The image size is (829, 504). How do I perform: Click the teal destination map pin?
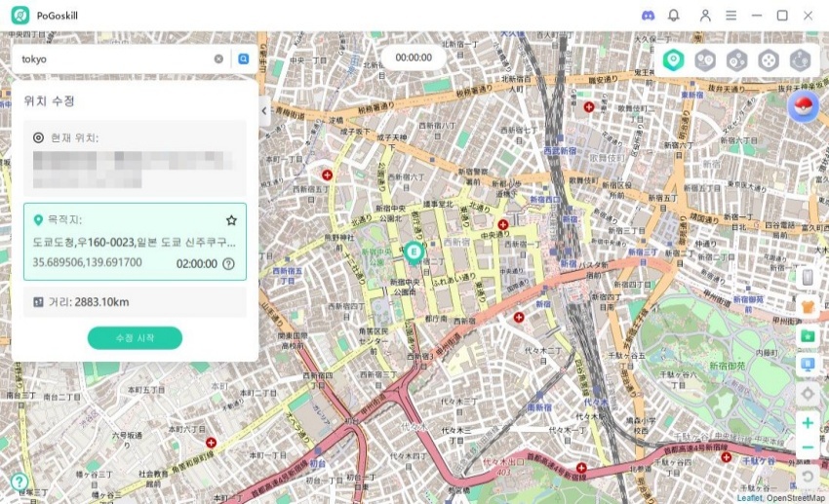pos(414,252)
